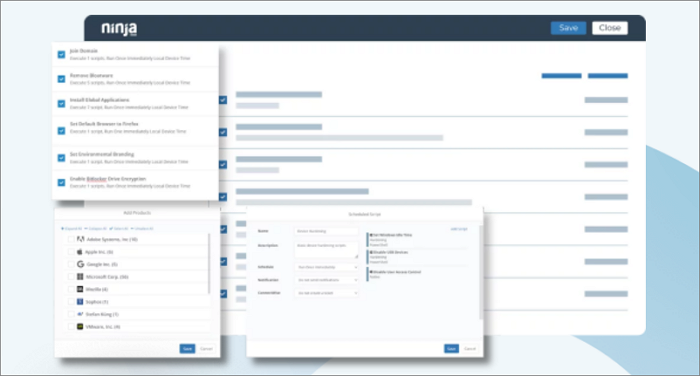
Task: Select the Set Windows Idle Time script
Action: 391,235
